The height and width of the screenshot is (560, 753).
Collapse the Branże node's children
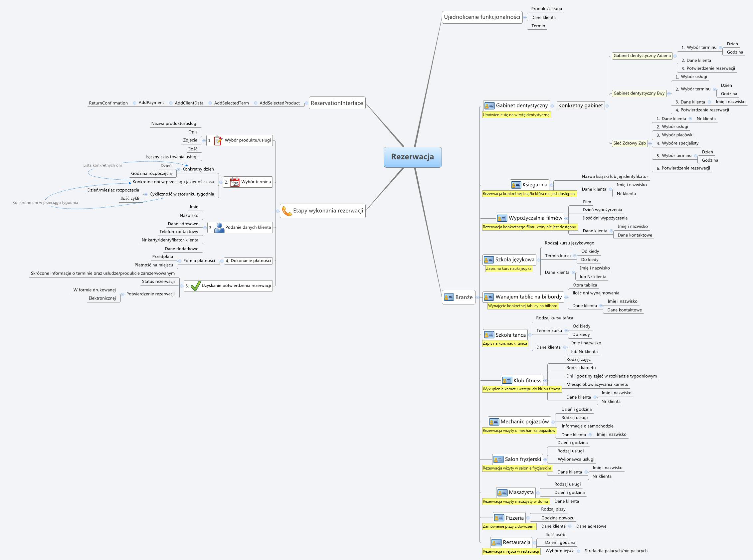pos(478,297)
